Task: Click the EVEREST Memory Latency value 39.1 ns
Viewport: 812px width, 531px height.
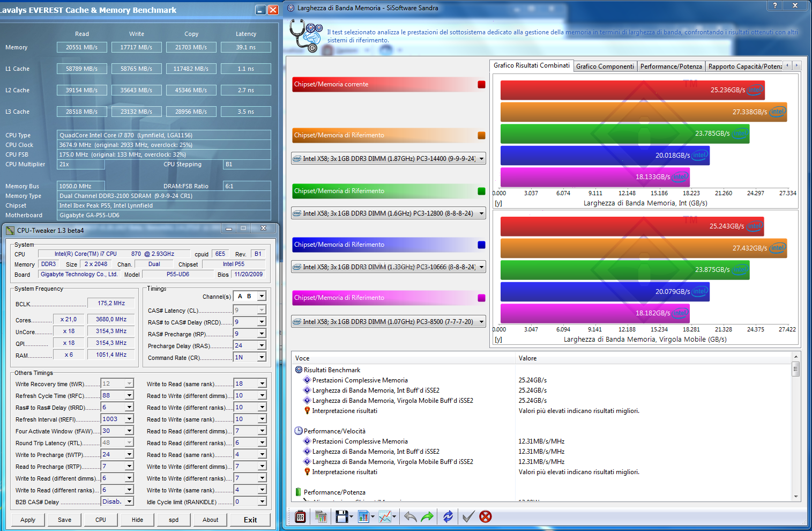Action: coord(246,47)
